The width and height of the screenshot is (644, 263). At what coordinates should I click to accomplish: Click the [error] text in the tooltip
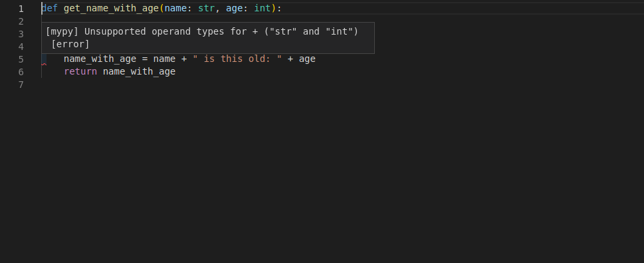70,44
